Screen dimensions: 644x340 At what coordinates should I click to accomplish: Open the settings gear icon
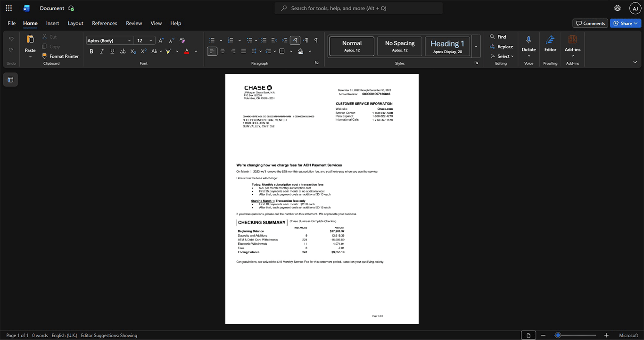(617, 8)
